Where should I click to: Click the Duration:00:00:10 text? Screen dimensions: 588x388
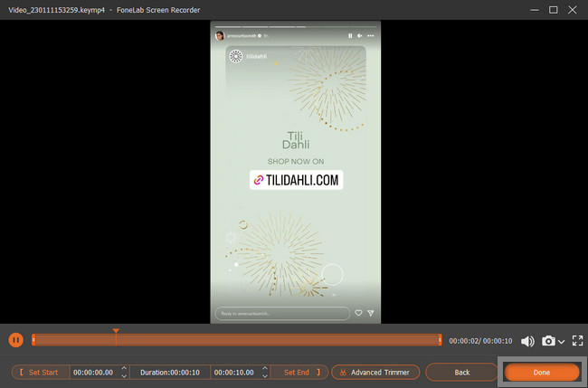coord(170,373)
